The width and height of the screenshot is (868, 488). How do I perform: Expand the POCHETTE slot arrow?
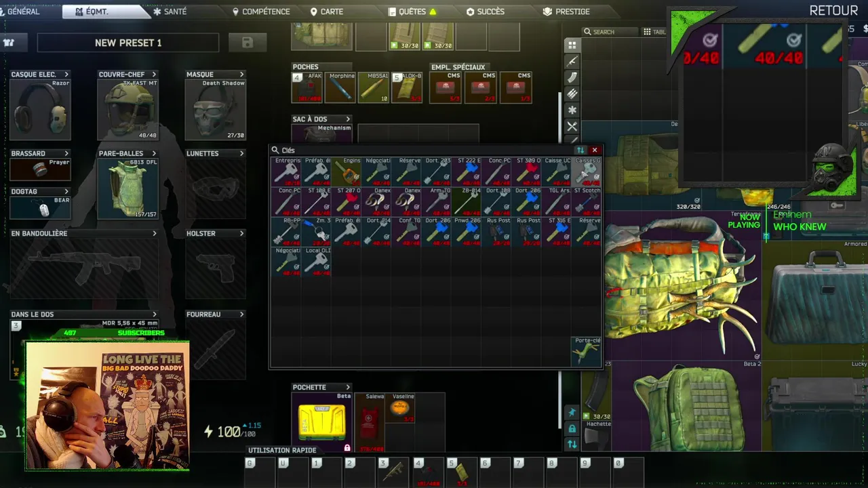coord(348,388)
